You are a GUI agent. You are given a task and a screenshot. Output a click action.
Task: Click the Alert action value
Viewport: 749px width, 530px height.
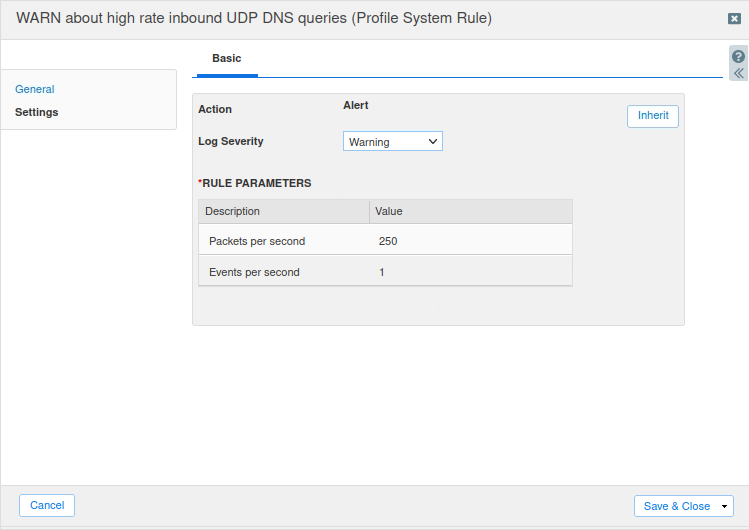point(356,105)
